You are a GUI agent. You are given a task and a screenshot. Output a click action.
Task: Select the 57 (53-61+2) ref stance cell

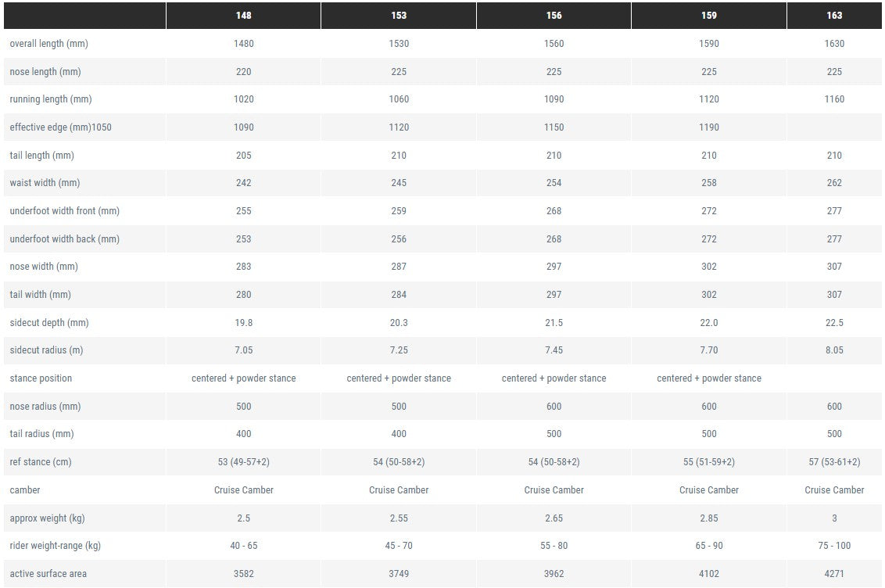coord(834,462)
